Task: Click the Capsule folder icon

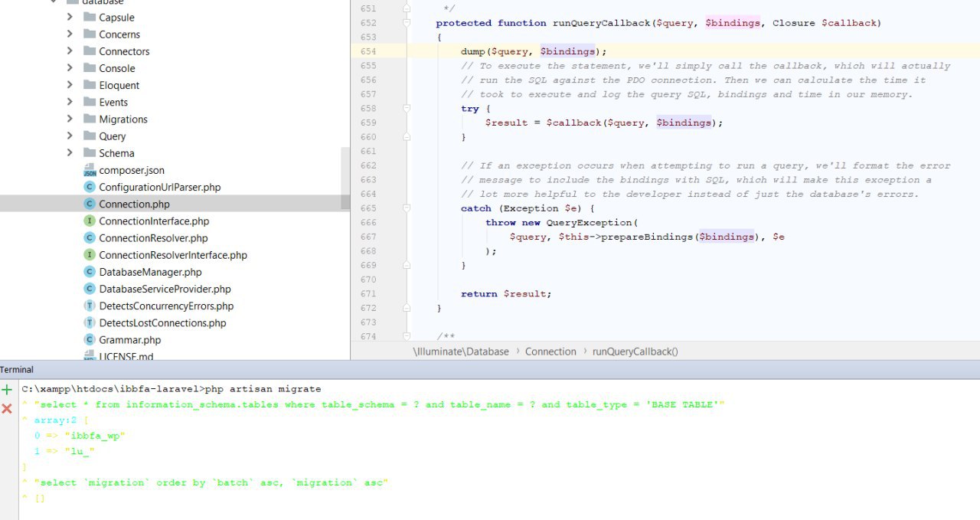Action: tap(90, 17)
